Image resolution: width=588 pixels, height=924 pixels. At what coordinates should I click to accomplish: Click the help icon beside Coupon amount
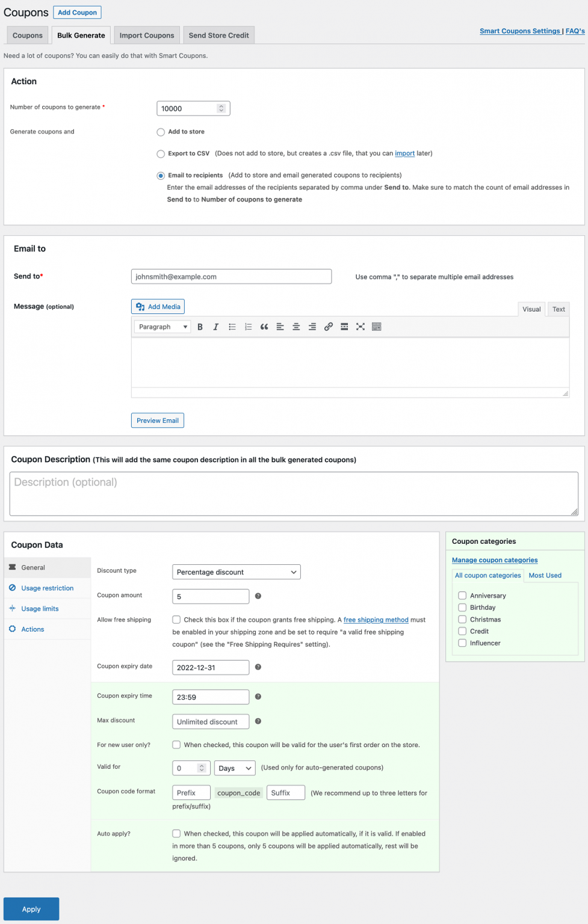258,596
